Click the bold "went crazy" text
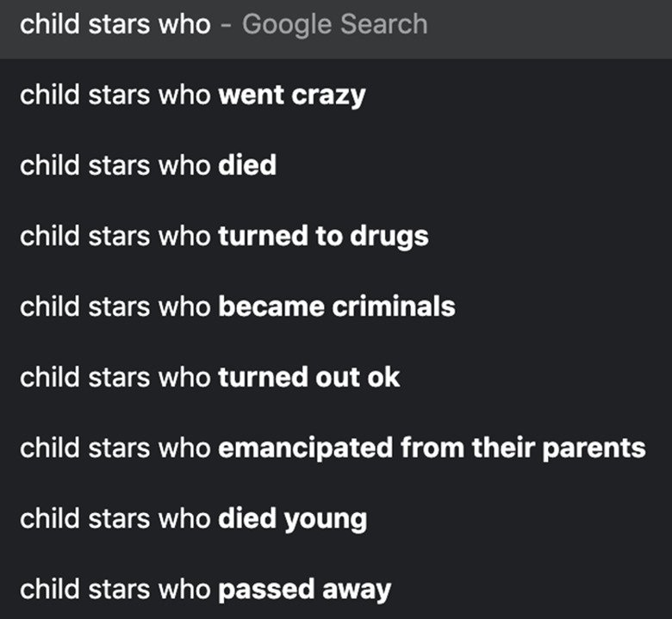 (x=292, y=95)
